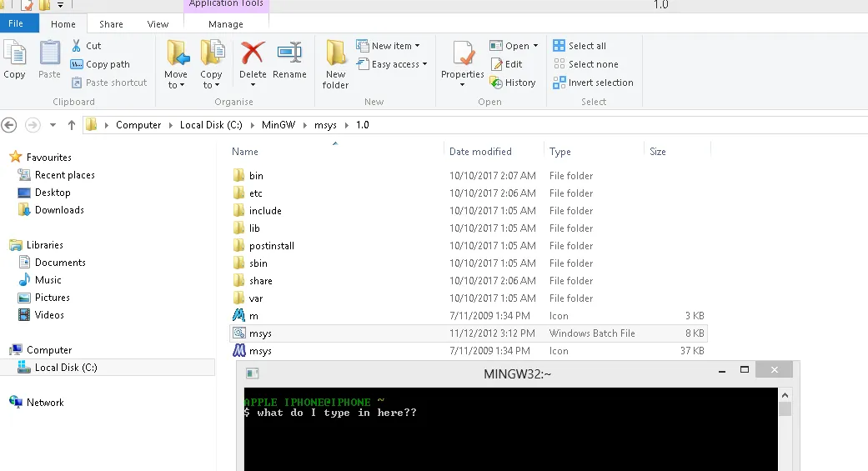This screenshot has width=868, height=471.
Task: Open the recent locations dropdown arrow
Action: point(53,125)
